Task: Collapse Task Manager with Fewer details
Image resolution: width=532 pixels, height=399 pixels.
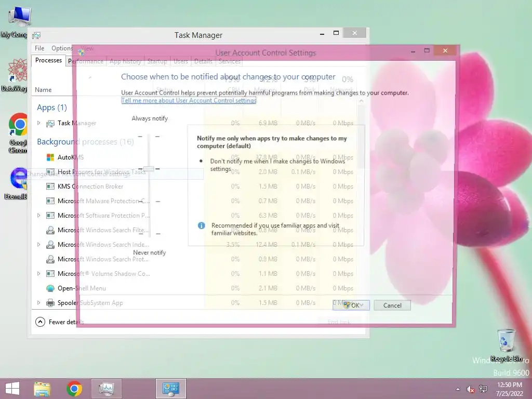Action: 59,322
